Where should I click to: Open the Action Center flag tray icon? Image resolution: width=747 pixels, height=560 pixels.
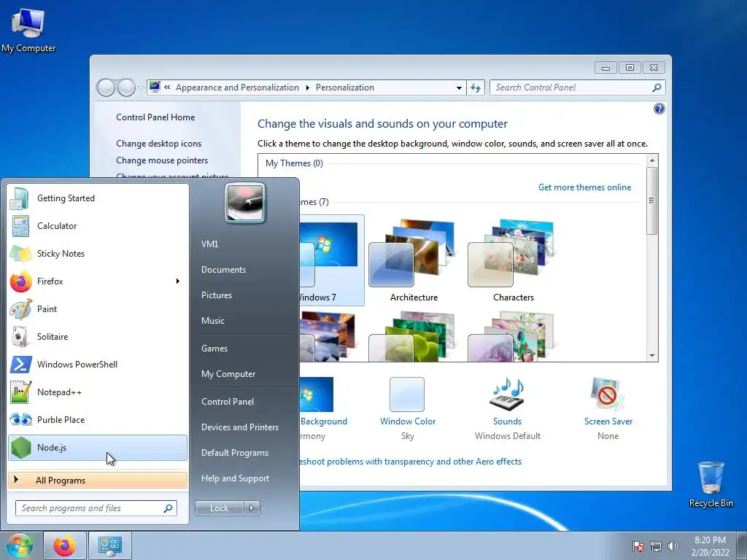point(638,546)
